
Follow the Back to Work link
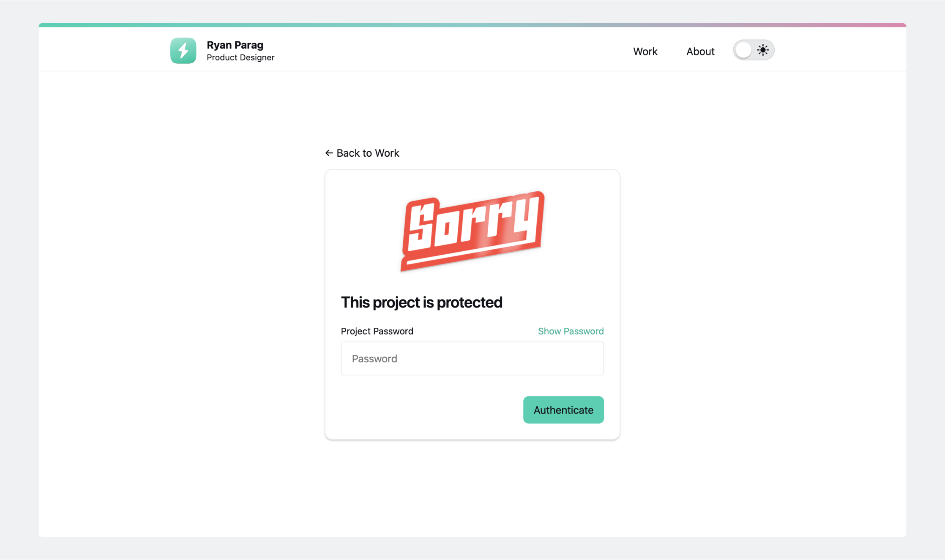pyautogui.click(x=368, y=153)
